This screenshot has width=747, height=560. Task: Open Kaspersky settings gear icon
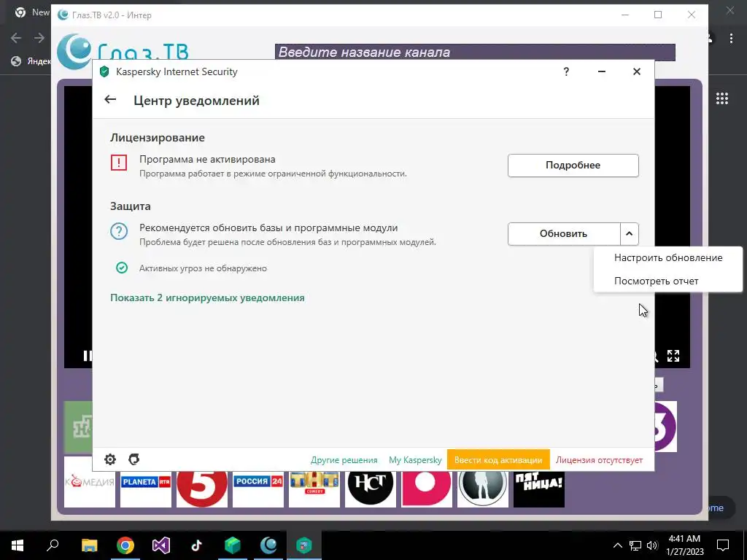110,459
